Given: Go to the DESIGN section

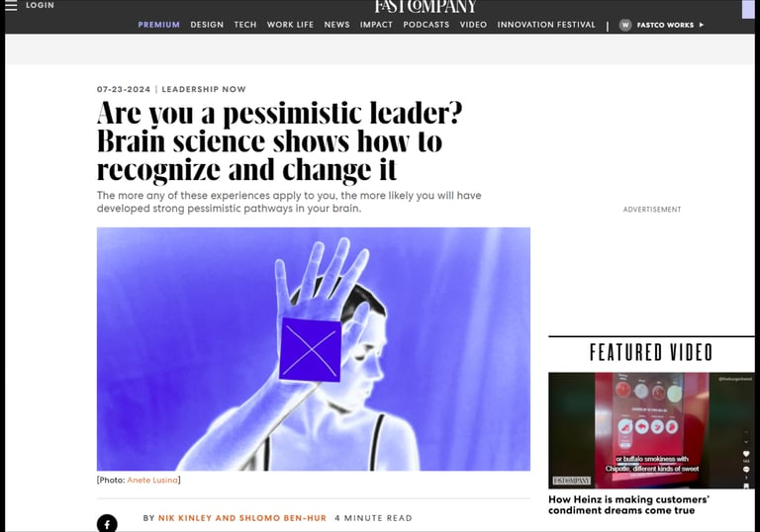Looking at the screenshot, I should [207, 25].
